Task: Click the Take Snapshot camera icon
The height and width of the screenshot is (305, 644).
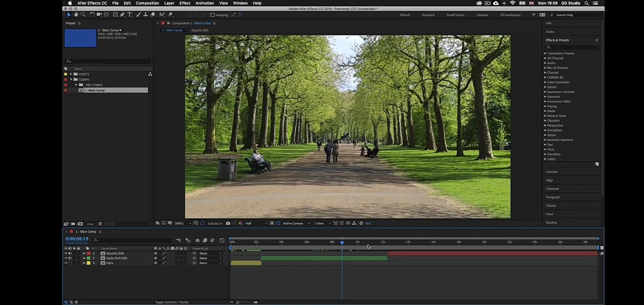Action: [x=228, y=224]
